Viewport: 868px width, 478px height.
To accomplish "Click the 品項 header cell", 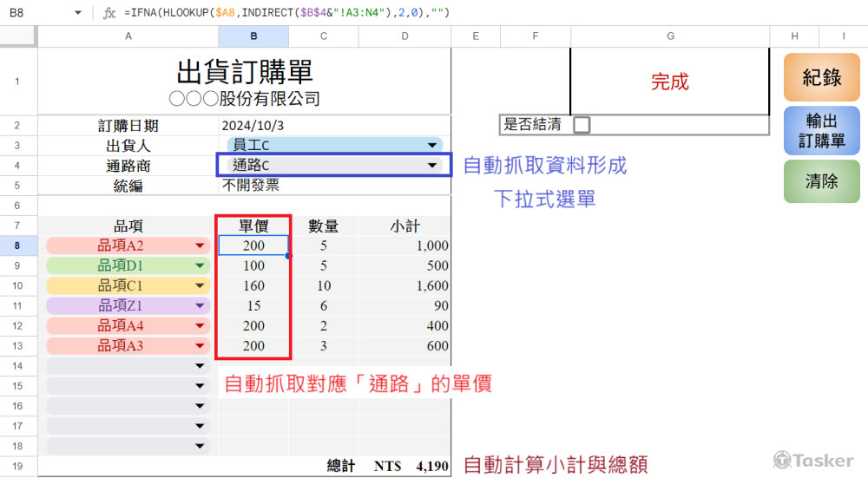I will [128, 226].
